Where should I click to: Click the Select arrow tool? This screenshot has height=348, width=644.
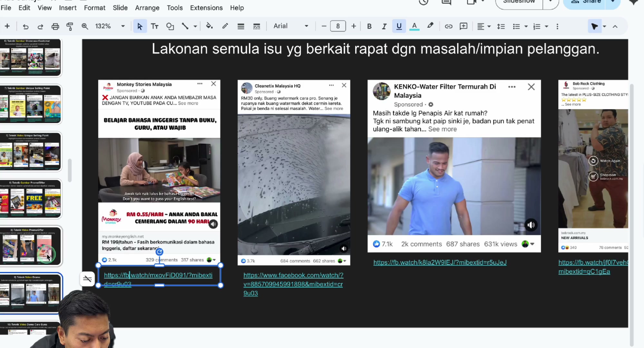coord(140,26)
